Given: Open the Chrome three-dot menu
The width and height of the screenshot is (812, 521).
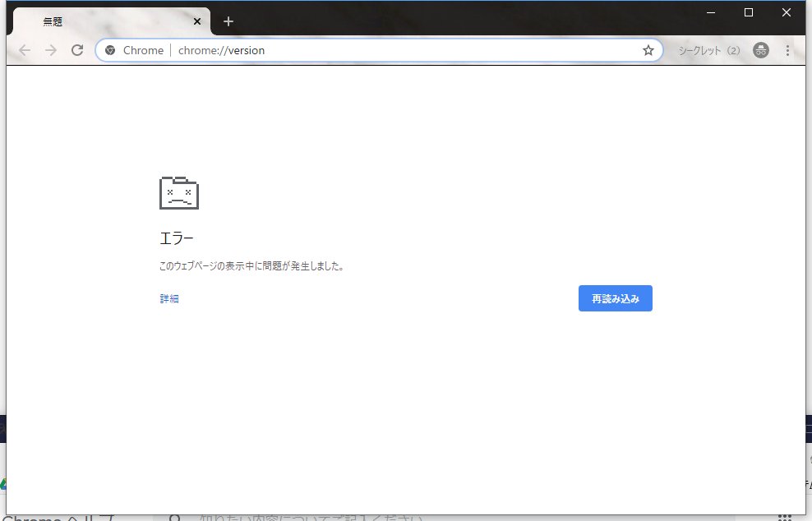Looking at the screenshot, I should [787, 50].
